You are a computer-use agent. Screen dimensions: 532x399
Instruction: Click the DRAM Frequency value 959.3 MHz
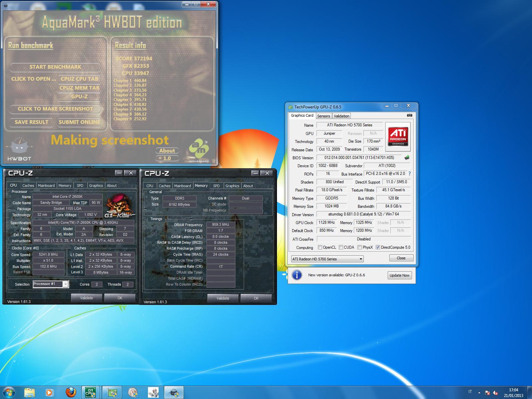coord(221,225)
